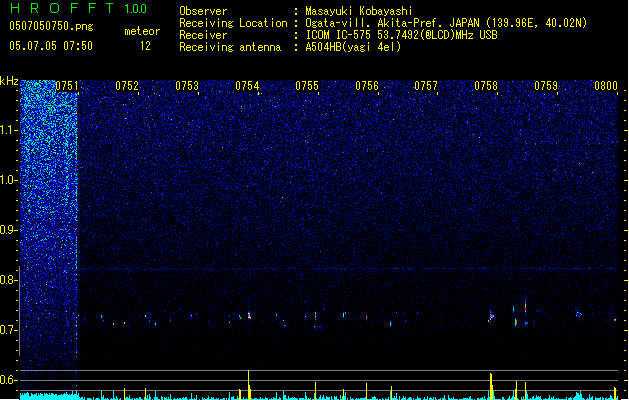Click the 0.6 kHz axis label
Viewport: 629px width, 400px height.
click(x=8, y=380)
